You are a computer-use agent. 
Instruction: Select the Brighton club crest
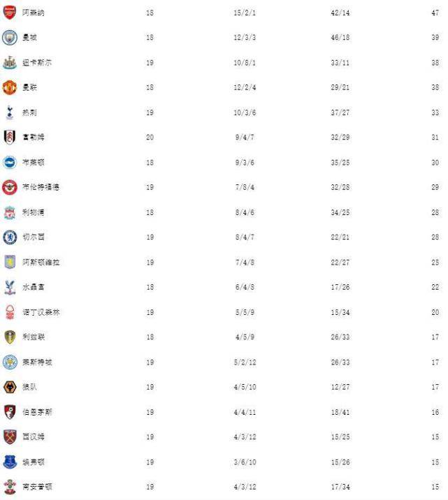coord(10,162)
